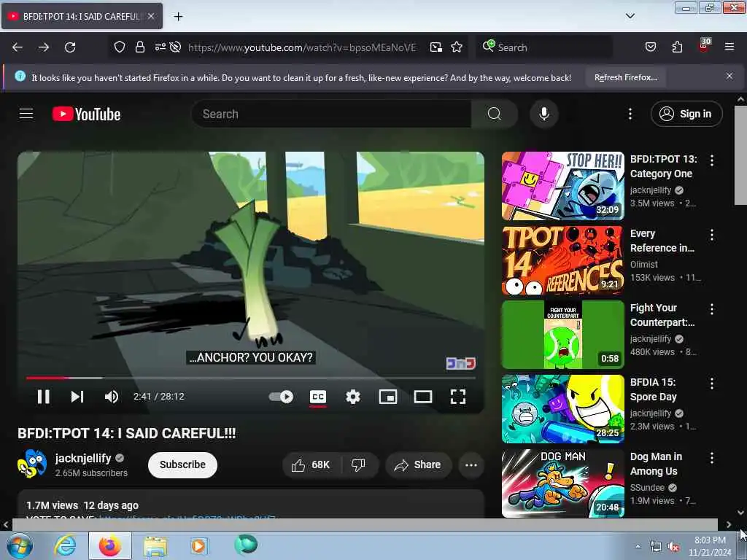Click the YouTube magnifier search button

(494, 114)
